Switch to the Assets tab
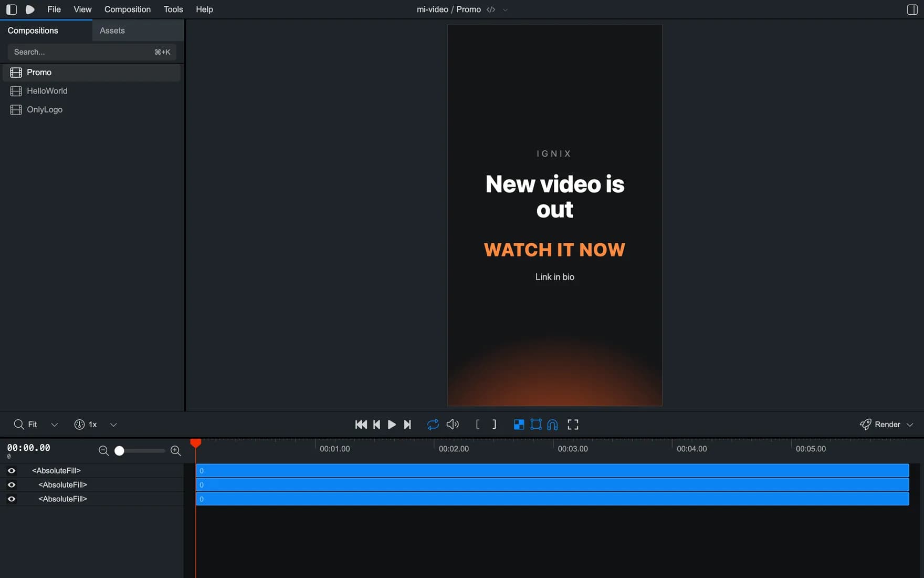Viewport: 924px width, 578px height. 138,30
